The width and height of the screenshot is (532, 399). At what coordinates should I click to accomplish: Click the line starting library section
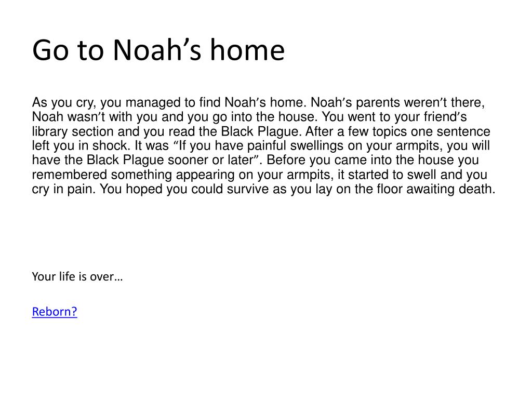pos(261,131)
